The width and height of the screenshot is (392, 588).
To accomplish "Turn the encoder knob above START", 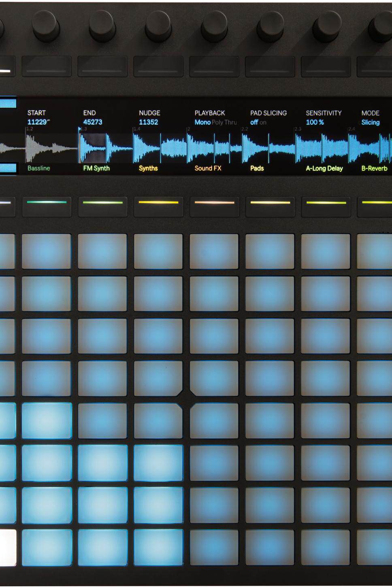I will pos(46,25).
